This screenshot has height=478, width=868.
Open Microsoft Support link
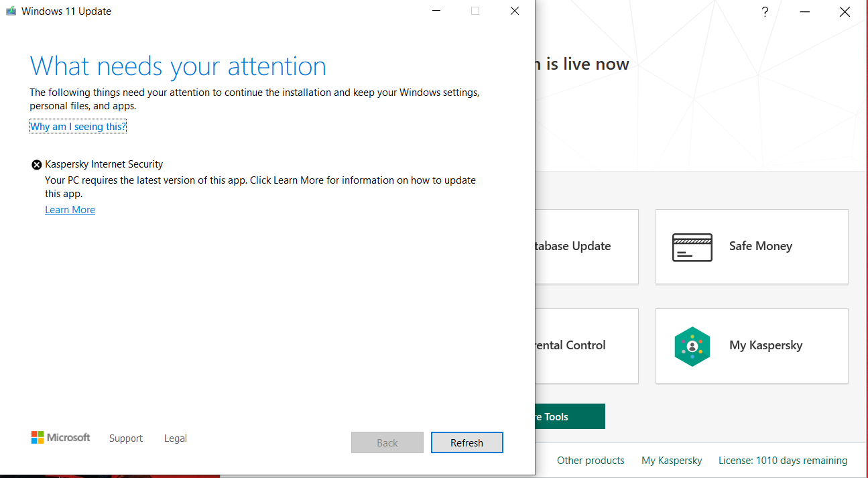[126, 438]
